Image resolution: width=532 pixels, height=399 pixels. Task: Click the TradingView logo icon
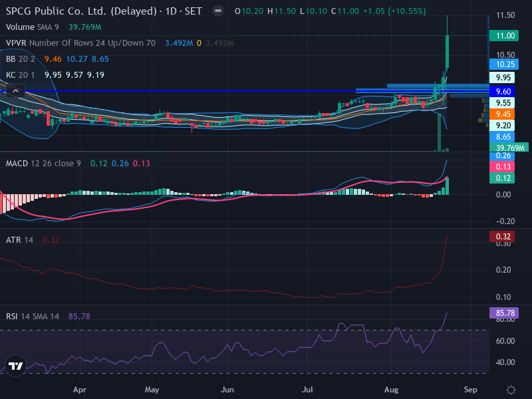15,366
